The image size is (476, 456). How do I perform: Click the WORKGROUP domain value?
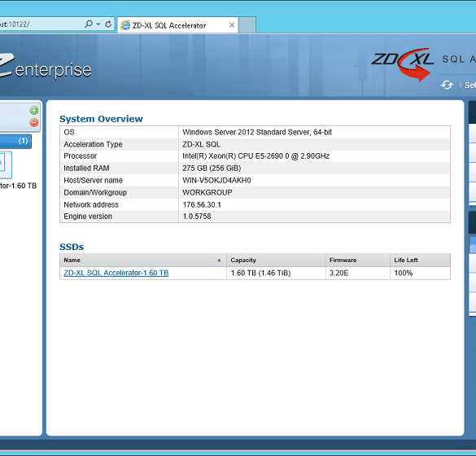[207, 193]
